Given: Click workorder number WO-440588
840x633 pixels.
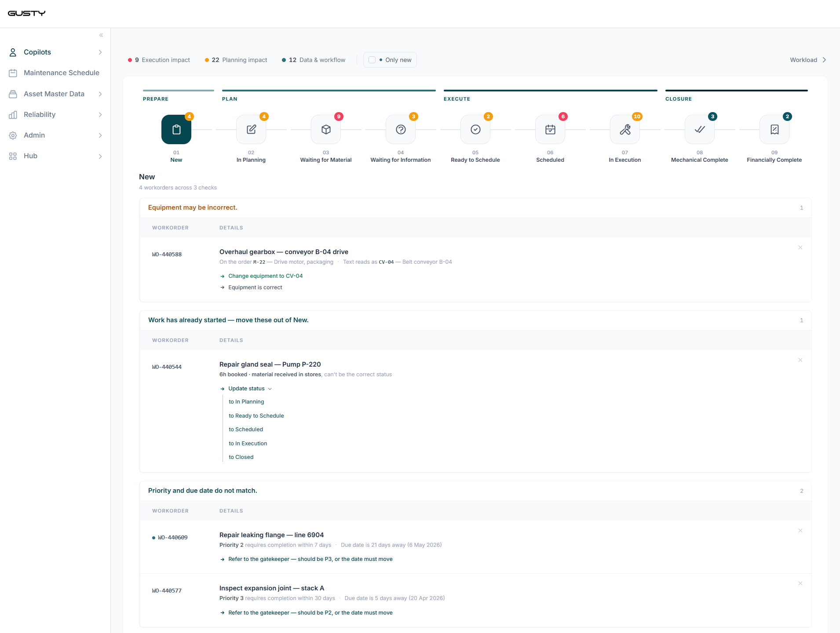Looking at the screenshot, I should click(167, 255).
